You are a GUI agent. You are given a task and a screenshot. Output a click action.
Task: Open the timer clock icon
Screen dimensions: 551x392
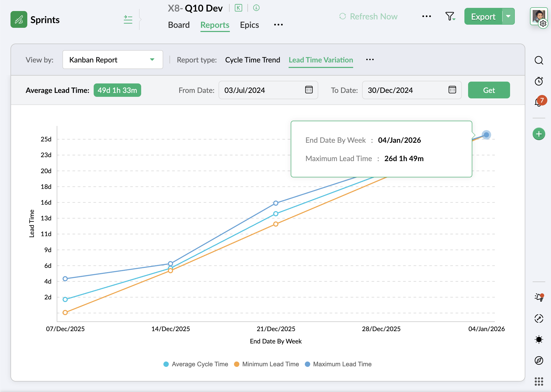tap(539, 81)
